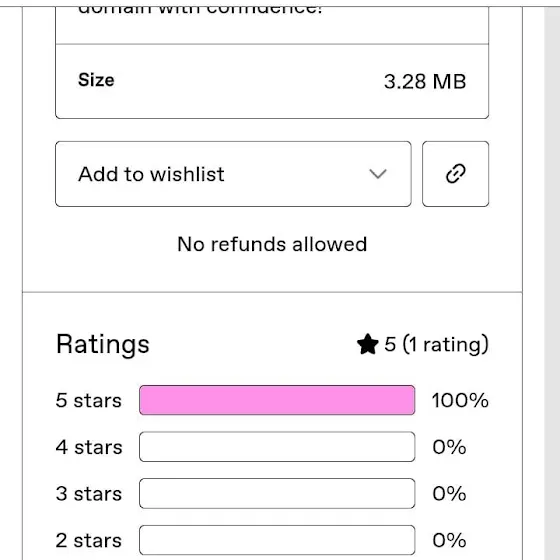The width and height of the screenshot is (560, 560).
Task: Click the 3 stars label
Action: [x=89, y=494]
